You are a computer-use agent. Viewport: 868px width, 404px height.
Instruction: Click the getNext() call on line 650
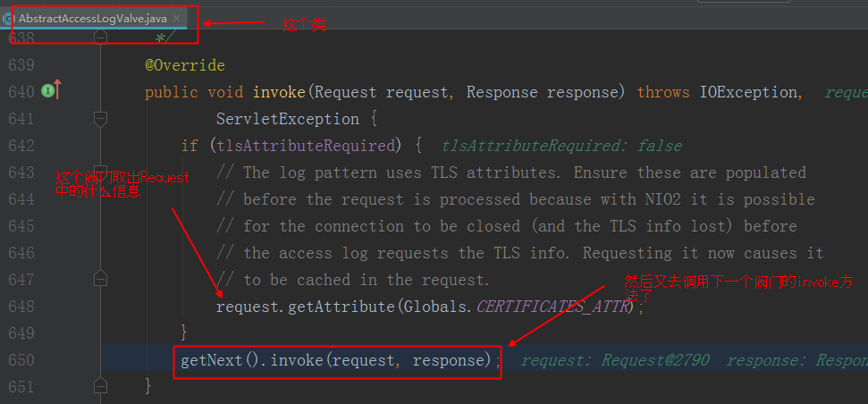pyautogui.click(x=220, y=360)
